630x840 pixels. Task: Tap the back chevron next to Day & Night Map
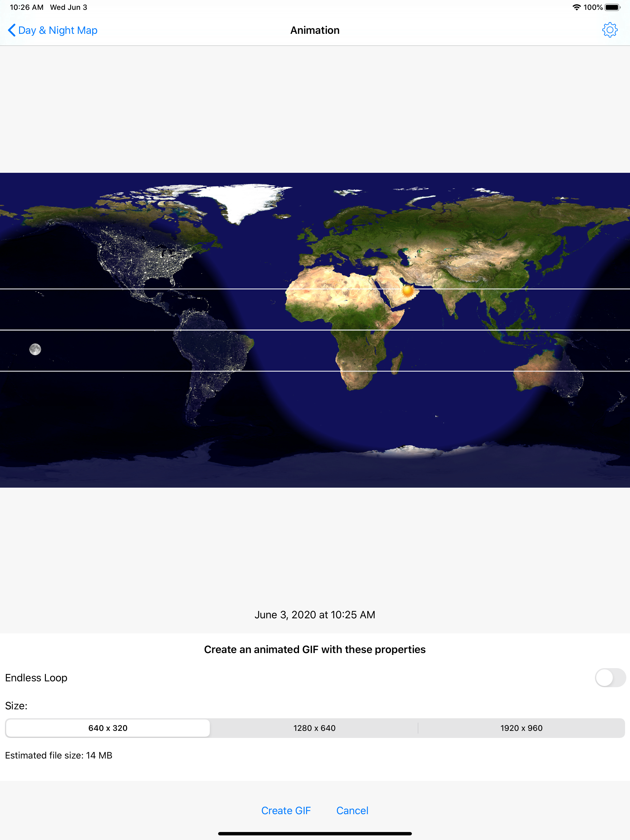coord(11,30)
